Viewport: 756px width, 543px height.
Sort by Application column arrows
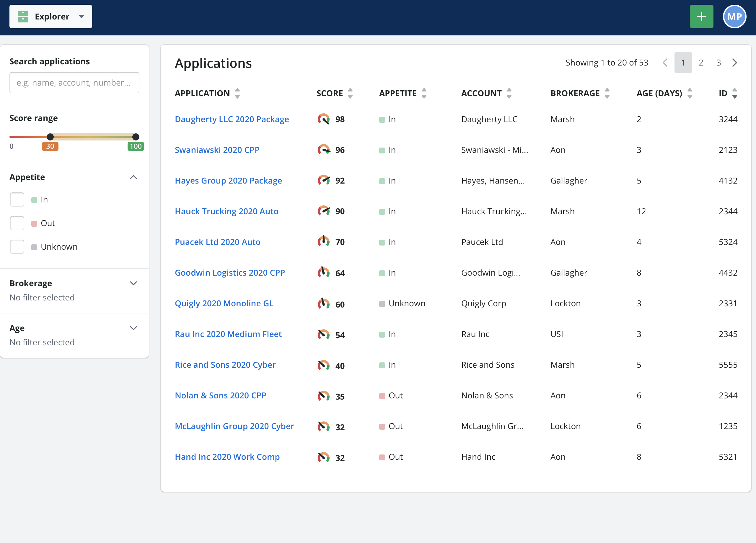coord(237,93)
